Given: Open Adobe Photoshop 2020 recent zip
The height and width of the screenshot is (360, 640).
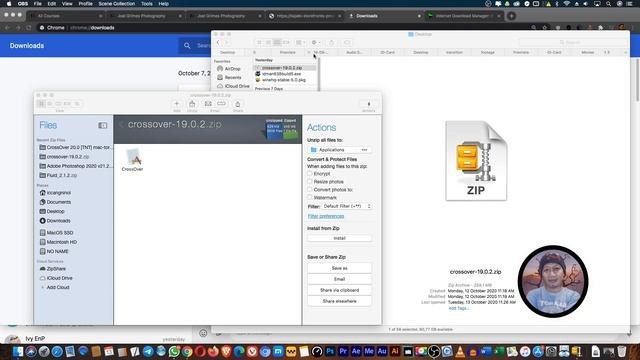Looking at the screenshot, I should coord(75,166).
